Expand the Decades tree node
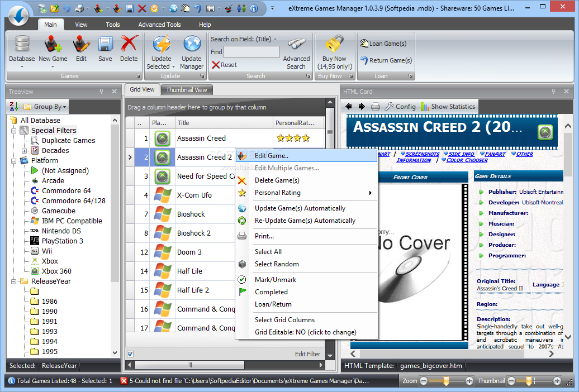Image resolution: width=579 pixels, height=392 pixels. (x=24, y=151)
